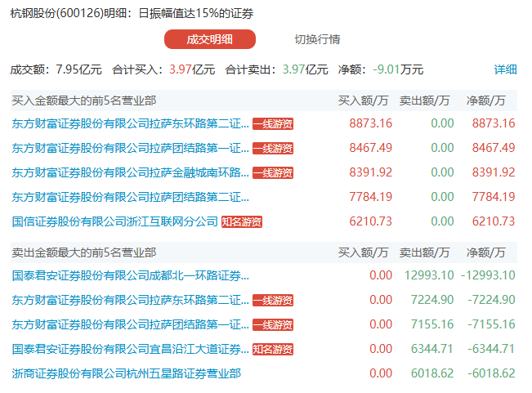Click net amount -6018.62

pyautogui.click(x=491, y=373)
